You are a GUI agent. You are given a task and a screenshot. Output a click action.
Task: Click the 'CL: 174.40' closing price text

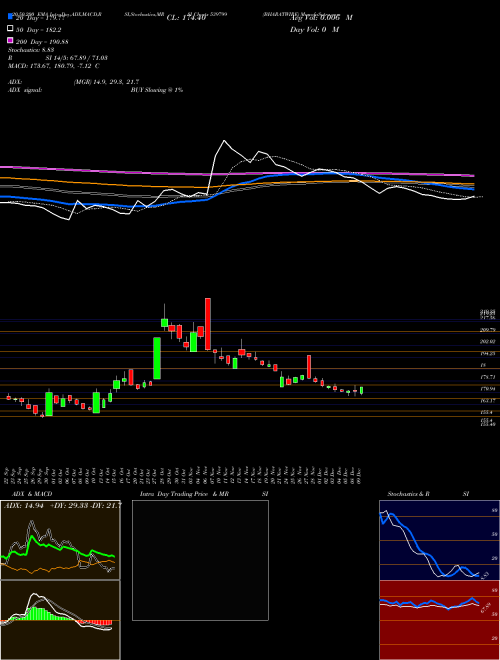(x=186, y=18)
